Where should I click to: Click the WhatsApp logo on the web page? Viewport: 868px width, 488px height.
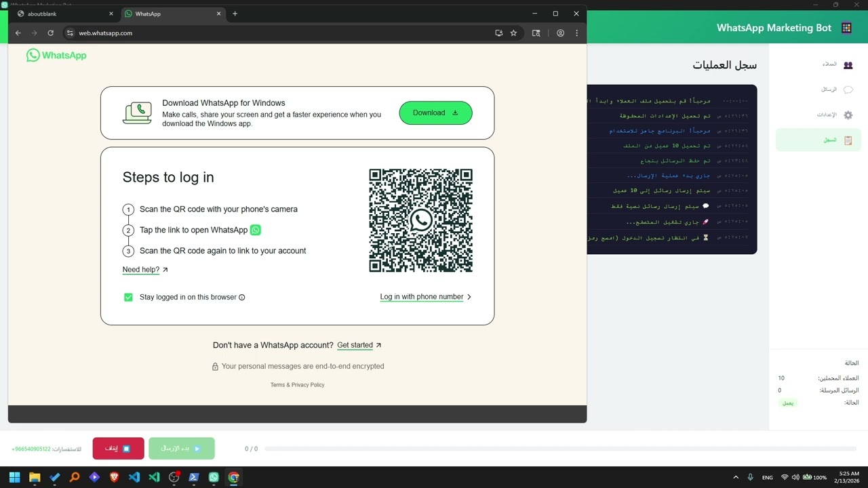pos(56,56)
